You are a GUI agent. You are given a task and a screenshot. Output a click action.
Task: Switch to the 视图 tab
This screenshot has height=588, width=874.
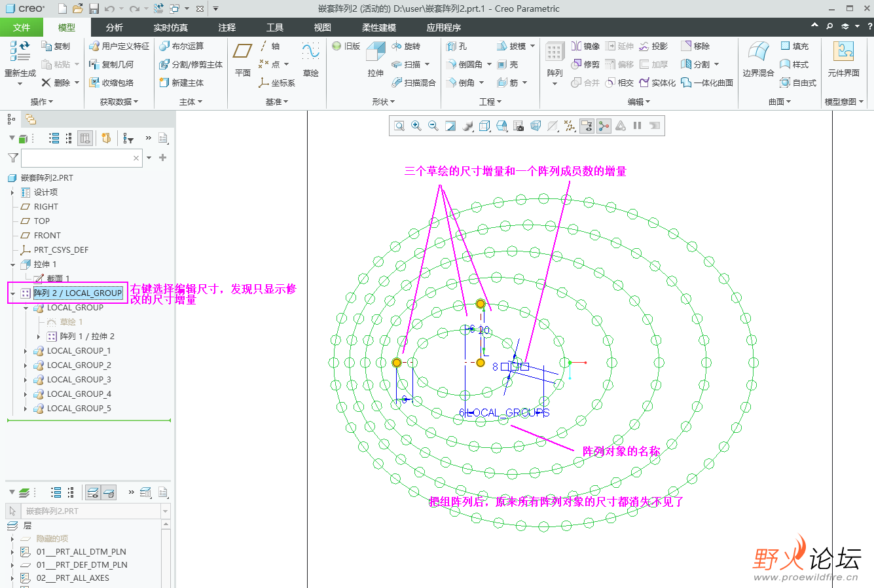323,28
